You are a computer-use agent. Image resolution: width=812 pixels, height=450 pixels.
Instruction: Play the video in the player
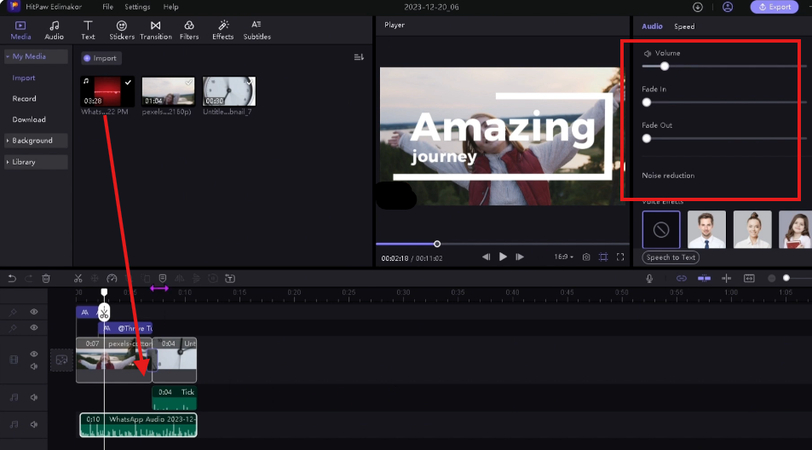(503, 257)
